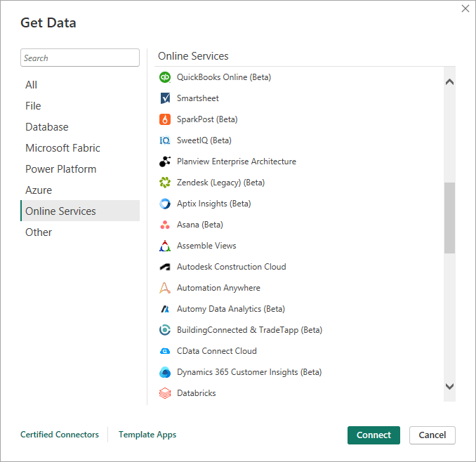The image size is (476, 462).
Task: Open the Microsoft Fabric category
Action: coord(80,148)
